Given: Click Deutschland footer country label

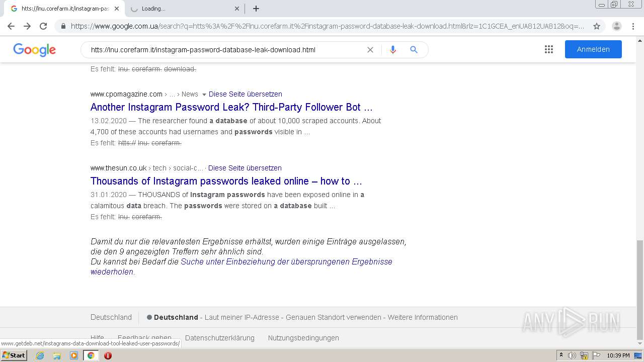Looking at the screenshot, I should tap(111, 317).
